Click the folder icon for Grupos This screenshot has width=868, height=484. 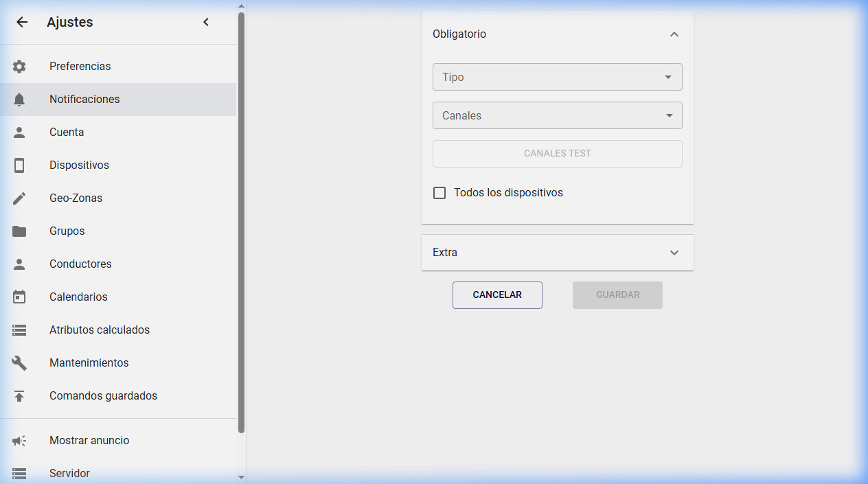tap(19, 231)
